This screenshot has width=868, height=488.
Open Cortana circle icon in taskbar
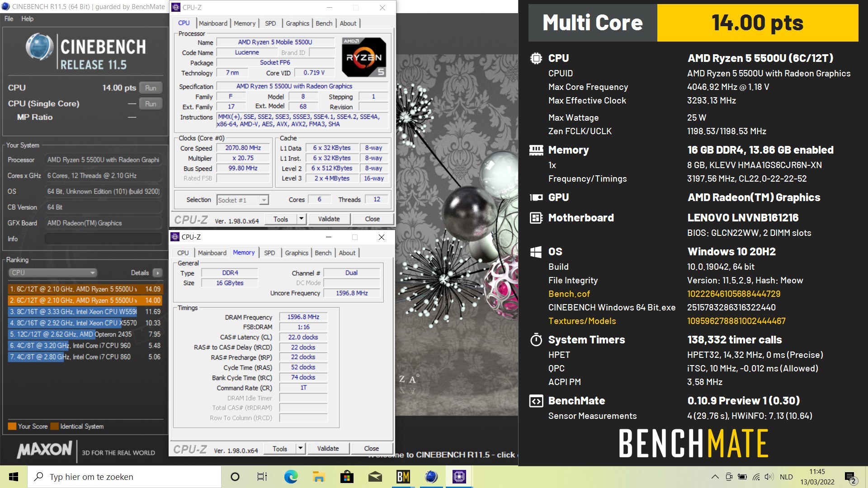pyautogui.click(x=235, y=477)
